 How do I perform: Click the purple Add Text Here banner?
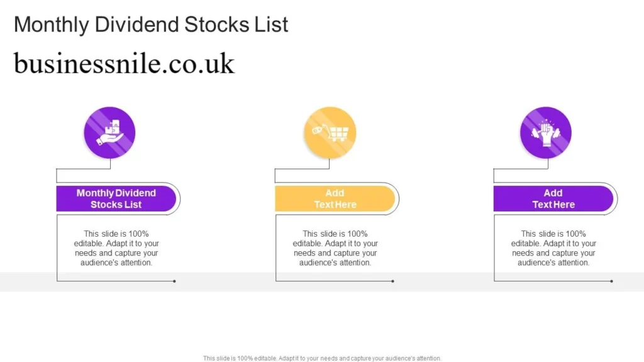pos(553,199)
